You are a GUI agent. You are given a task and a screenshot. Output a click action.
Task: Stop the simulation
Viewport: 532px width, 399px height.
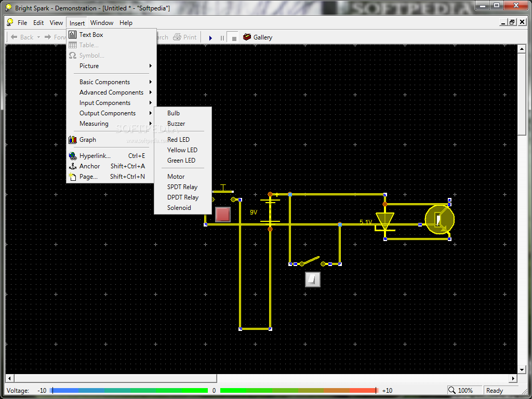tap(234, 37)
